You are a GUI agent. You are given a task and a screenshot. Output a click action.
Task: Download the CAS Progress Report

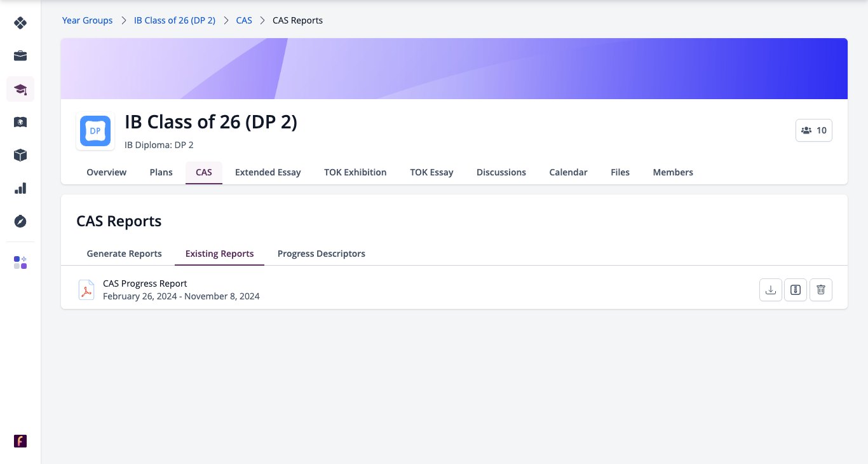pos(771,290)
